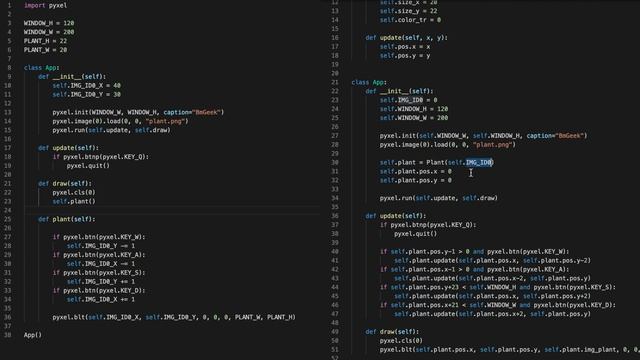Click the 'def draw(self):' definition on line 49
This screenshot has height=360, width=640.
pyautogui.click(x=392, y=332)
